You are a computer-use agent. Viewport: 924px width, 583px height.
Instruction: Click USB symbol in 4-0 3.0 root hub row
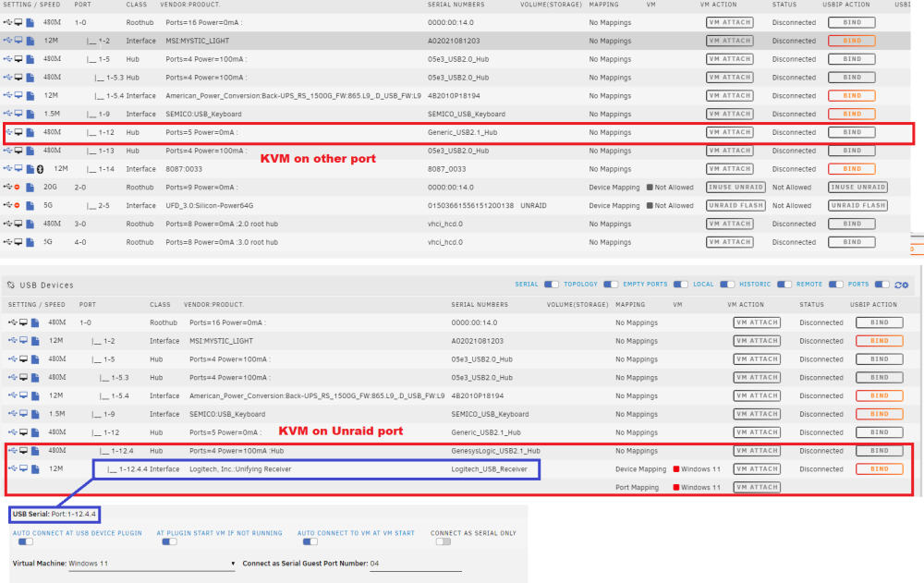7,242
